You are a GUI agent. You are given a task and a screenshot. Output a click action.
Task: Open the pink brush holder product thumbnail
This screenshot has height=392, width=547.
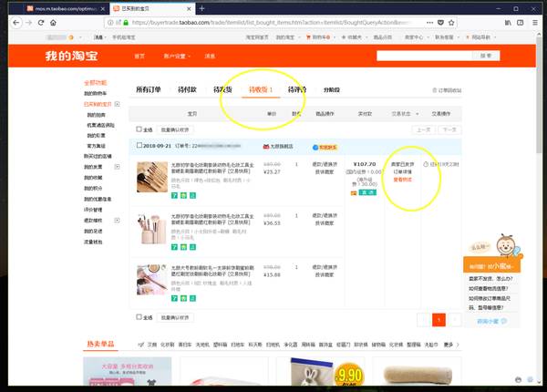pos(152,229)
